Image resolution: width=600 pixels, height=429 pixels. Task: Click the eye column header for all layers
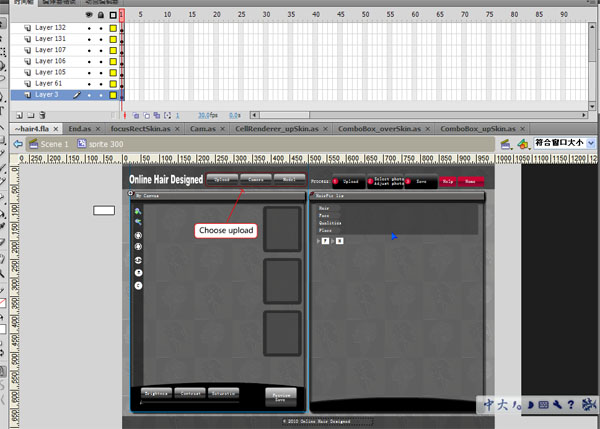tap(89, 15)
